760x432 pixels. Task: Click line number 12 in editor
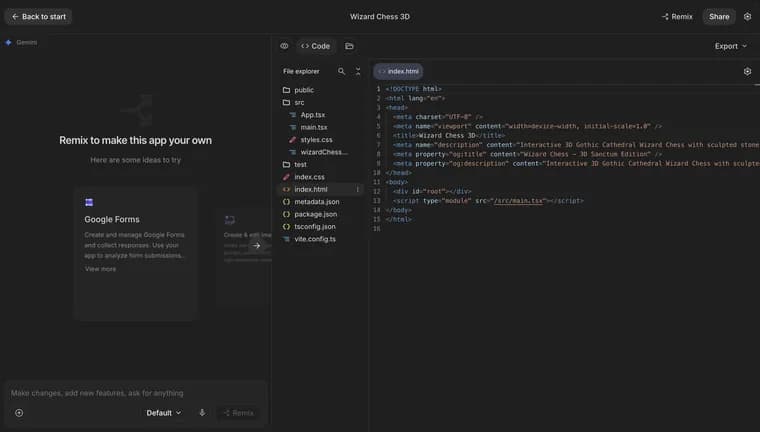pos(377,192)
